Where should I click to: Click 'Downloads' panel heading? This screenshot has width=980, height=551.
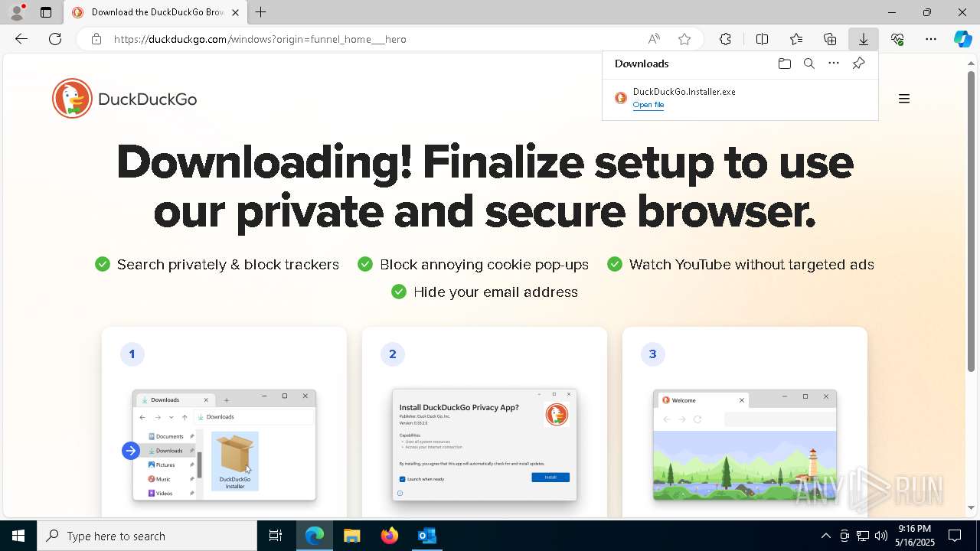pyautogui.click(x=642, y=64)
